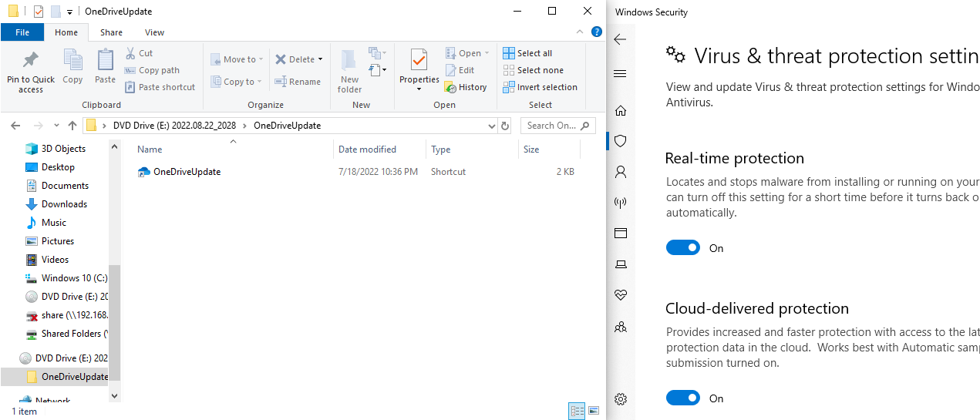Select disconnected share network drive
The image size is (980, 420).
tap(66, 315)
